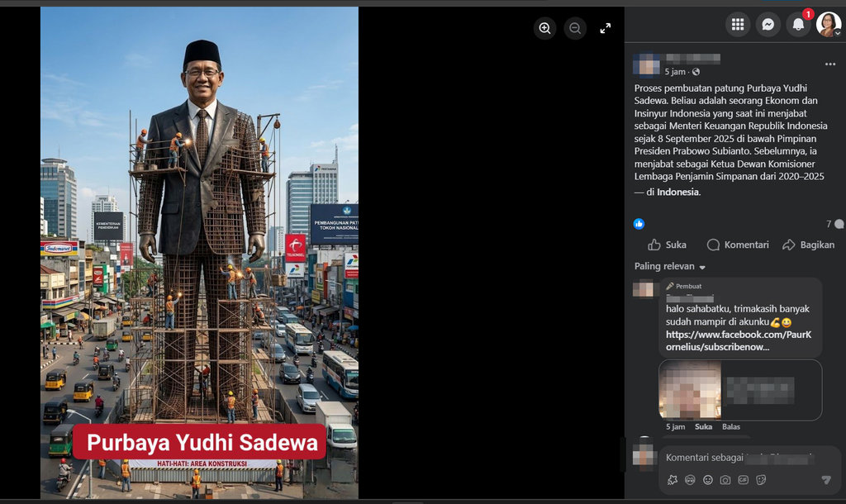Toggle Suka (like) on the post
Image resolution: width=846 pixels, height=504 pixels.
[668, 245]
